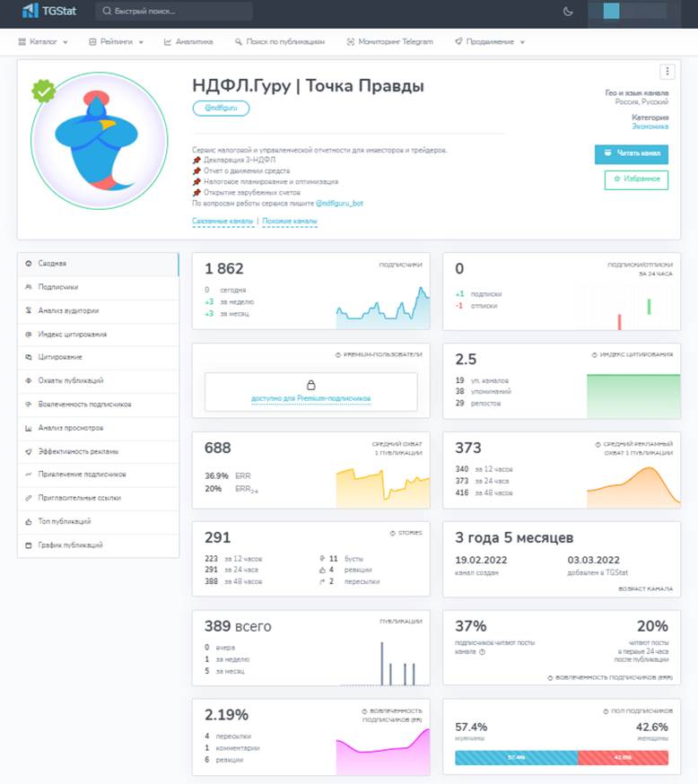Click the 373 ad reach value
Viewport: 698px width, 784px height.
(468, 448)
